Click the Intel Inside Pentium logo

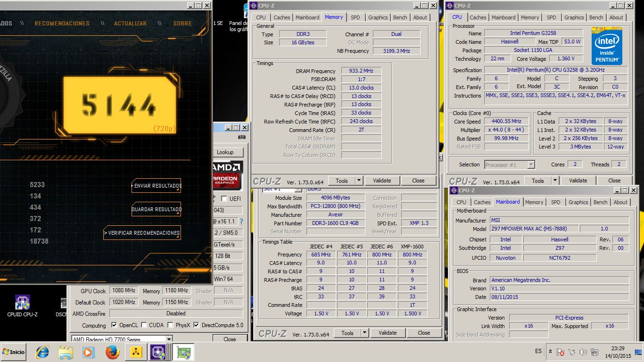pyautogui.click(x=607, y=46)
